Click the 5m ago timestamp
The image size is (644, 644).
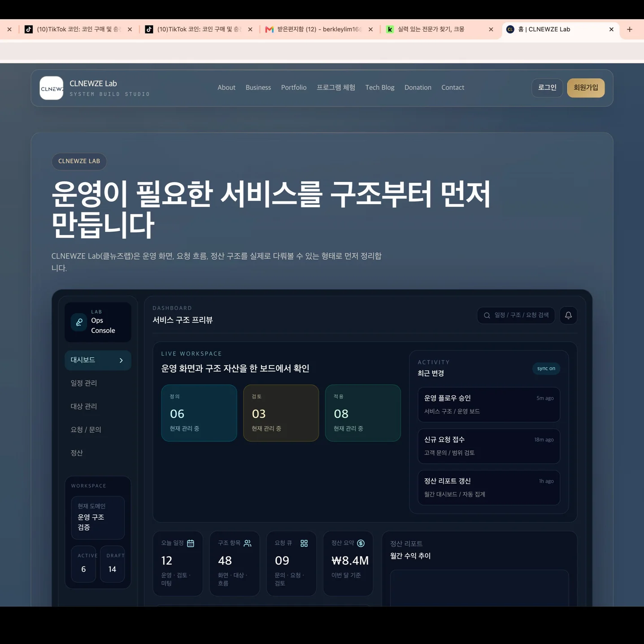click(545, 398)
